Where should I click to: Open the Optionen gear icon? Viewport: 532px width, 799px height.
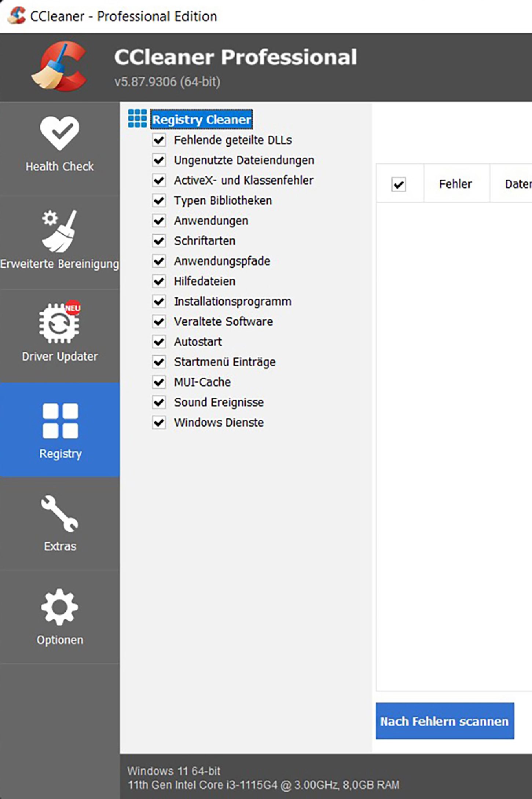59,607
